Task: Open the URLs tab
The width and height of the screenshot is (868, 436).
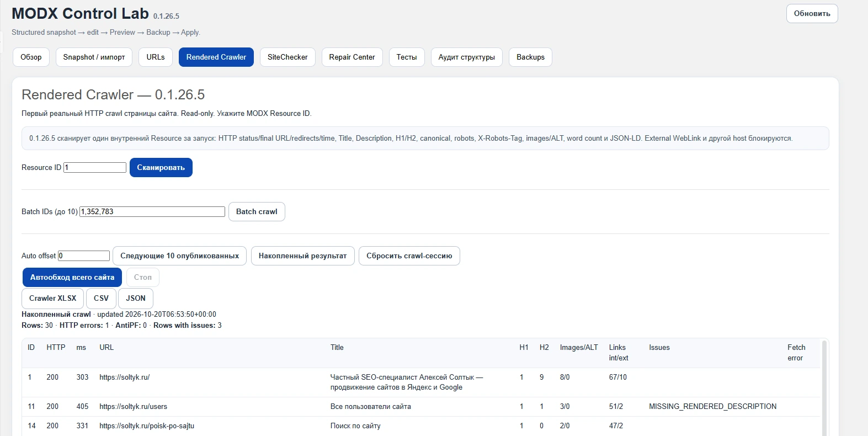Action: (x=156, y=57)
